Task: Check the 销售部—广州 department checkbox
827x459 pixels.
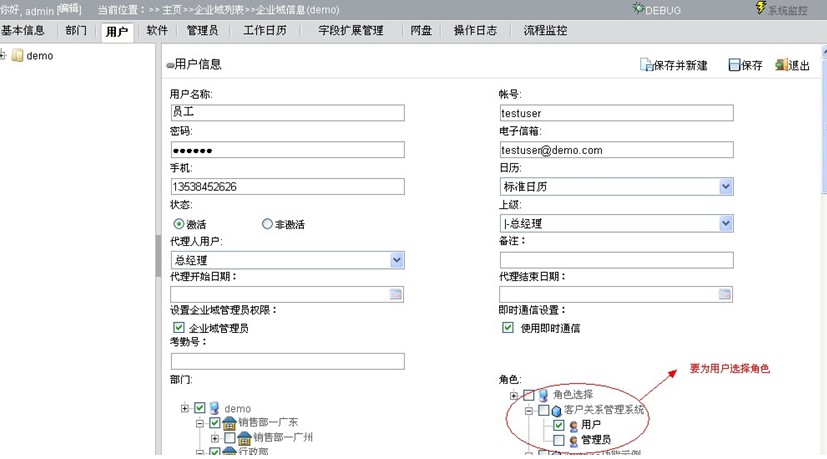Action: pyautogui.click(x=229, y=437)
